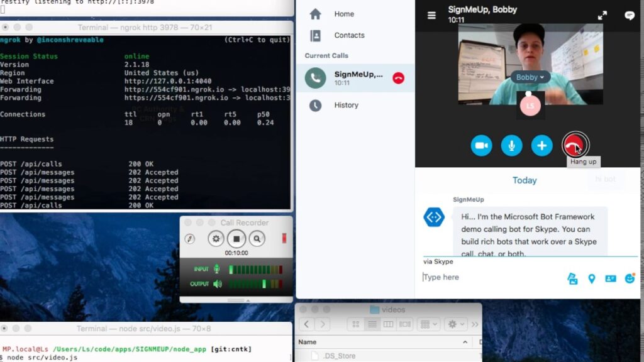Send contact info via the card icon
644x362 pixels.
click(x=611, y=278)
